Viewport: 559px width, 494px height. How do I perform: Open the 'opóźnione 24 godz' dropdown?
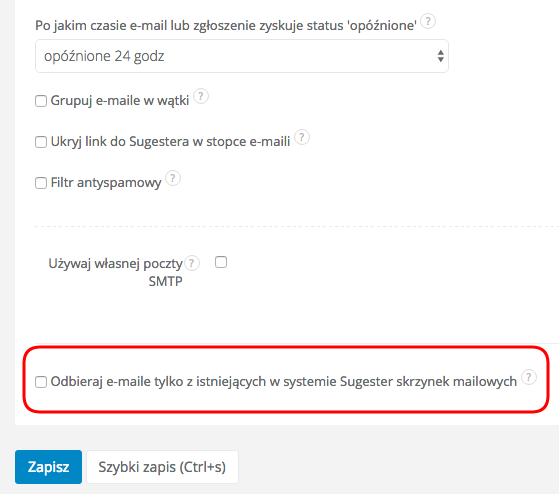(242, 56)
